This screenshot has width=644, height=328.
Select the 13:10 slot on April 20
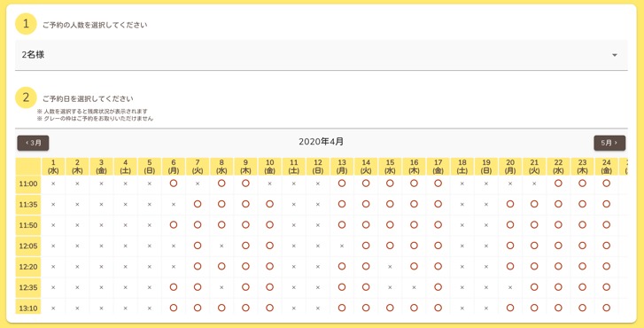(510, 308)
